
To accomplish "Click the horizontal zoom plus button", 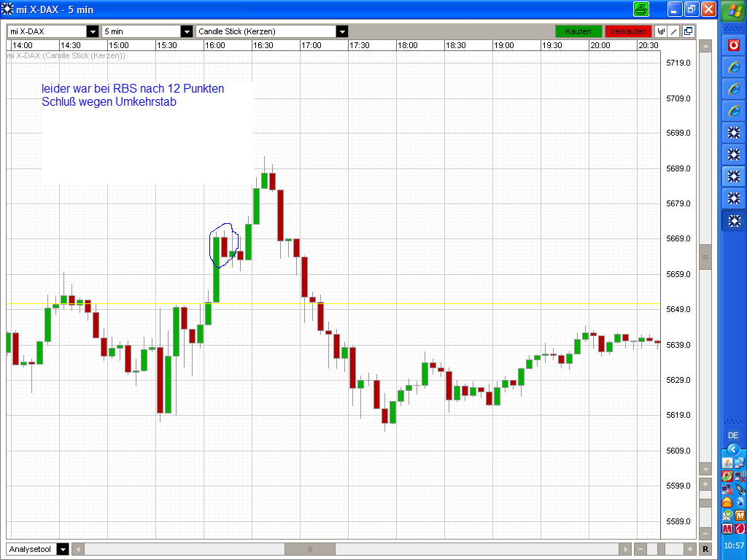I will (690, 549).
